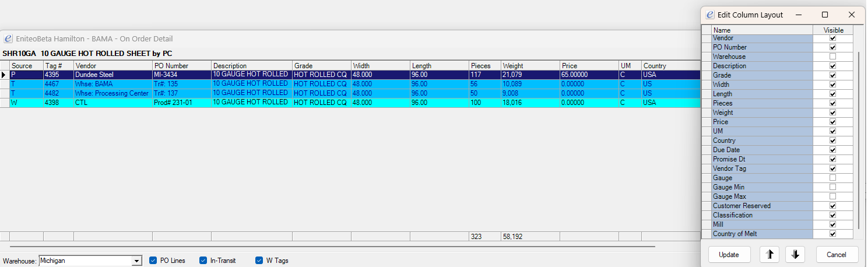This screenshot has height=267, width=868.
Task: Select the Dundee Steel vendor cell
Action: click(113, 75)
